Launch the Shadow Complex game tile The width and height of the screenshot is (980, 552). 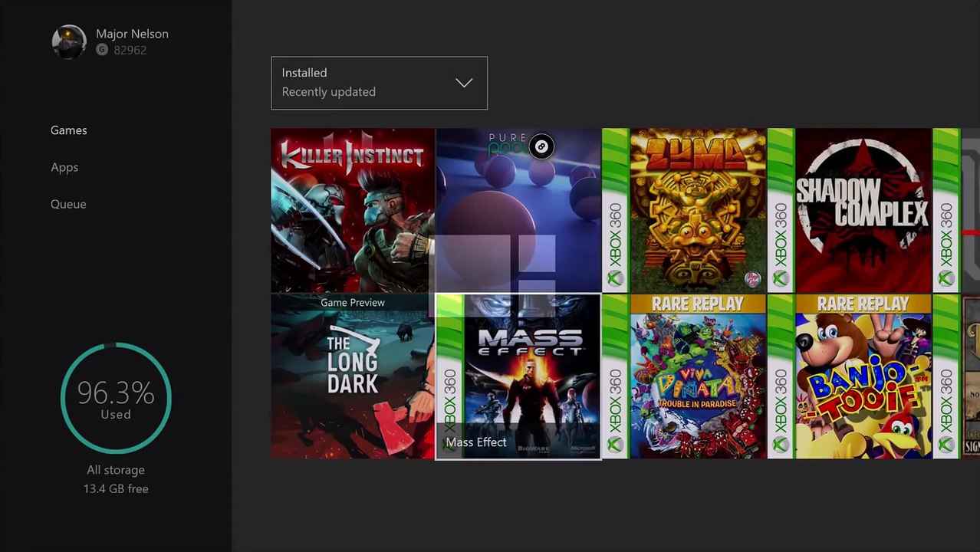[850, 211]
